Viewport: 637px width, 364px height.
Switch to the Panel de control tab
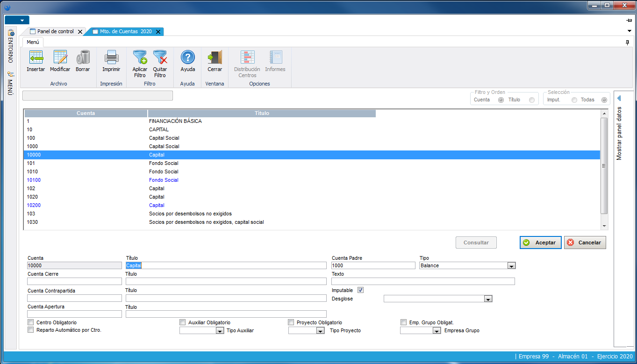(55, 31)
